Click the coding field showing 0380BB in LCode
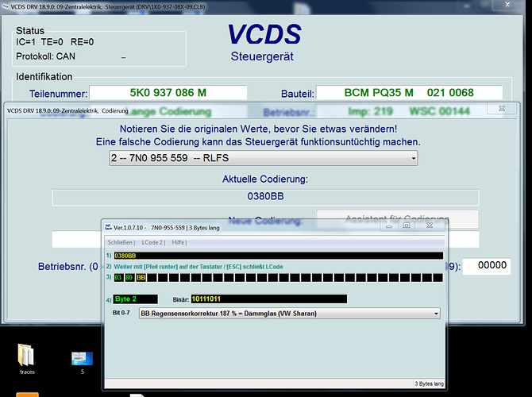The width and height of the screenshot is (532, 397). (278, 256)
